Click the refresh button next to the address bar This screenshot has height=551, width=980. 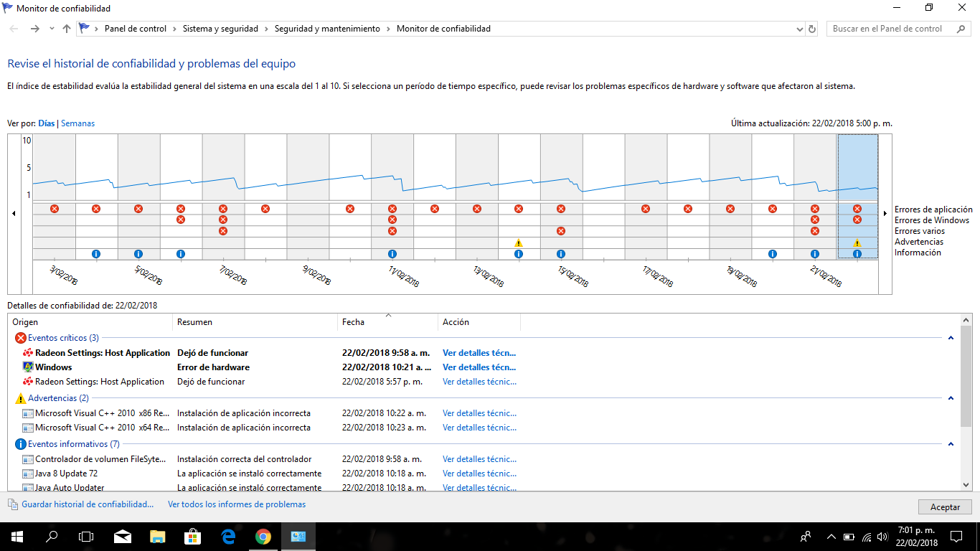pos(812,29)
